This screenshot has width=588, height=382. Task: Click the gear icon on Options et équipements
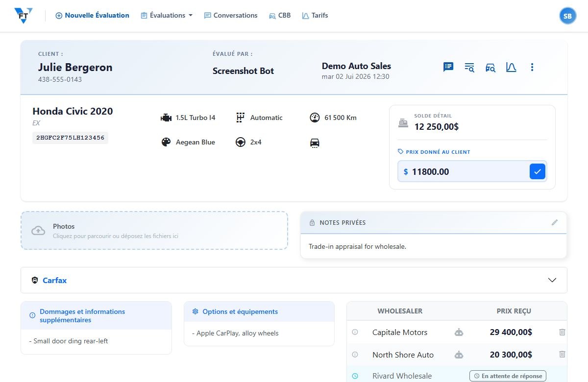click(x=195, y=311)
